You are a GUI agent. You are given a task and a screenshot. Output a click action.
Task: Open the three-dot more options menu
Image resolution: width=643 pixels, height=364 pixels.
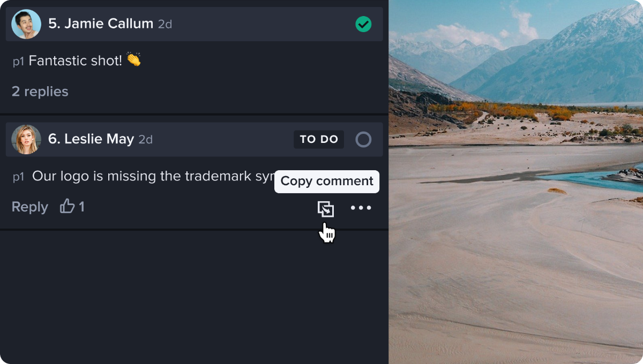[361, 208]
